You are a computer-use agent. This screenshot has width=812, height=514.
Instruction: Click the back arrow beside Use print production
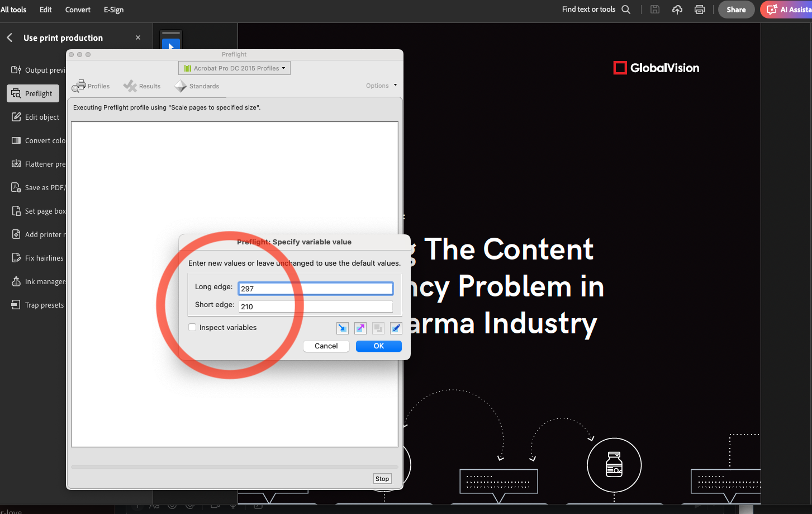[x=10, y=37]
